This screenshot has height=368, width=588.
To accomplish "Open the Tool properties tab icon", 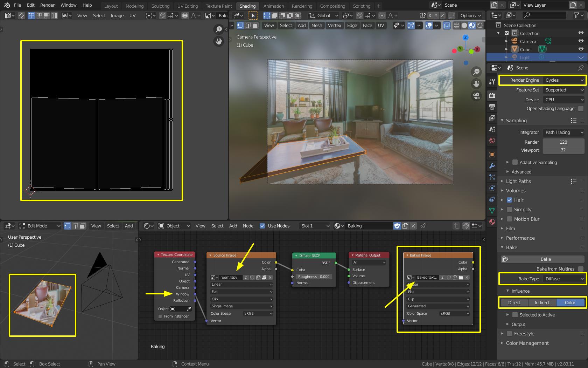I will [492, 82].
